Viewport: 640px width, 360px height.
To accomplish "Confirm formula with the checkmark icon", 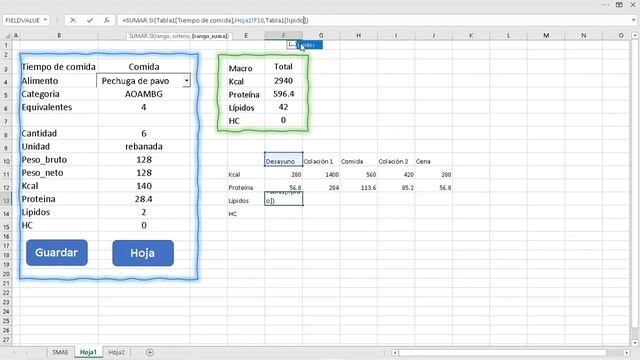I will pos(90,20).
